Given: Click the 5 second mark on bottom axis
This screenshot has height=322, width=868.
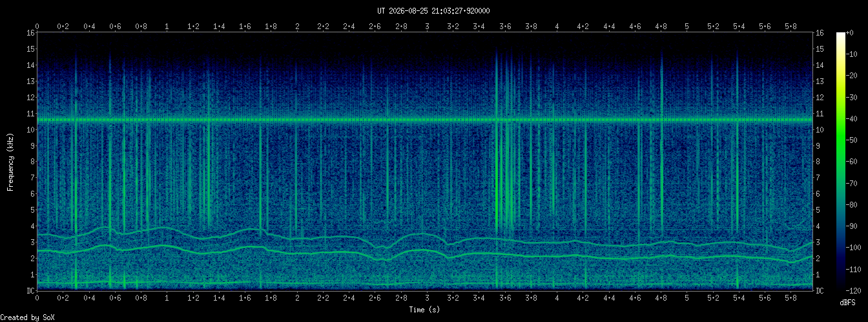Looking at the screenshot, I should click(687, 299).
